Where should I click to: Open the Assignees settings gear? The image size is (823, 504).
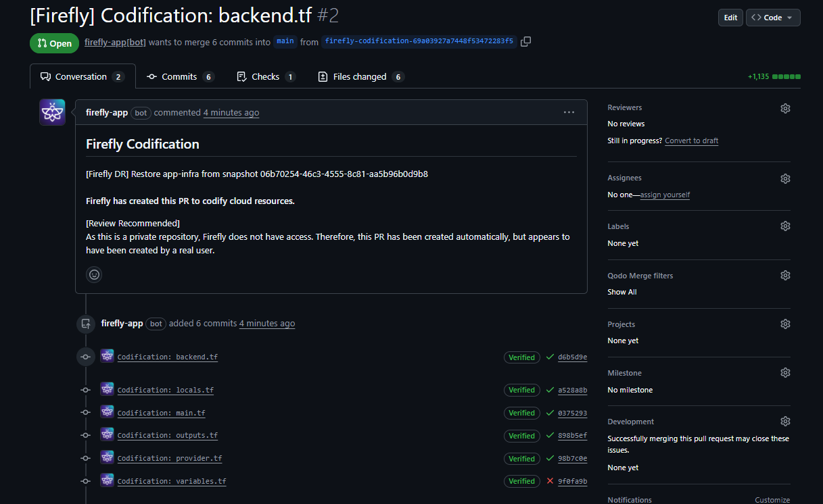point(785,178)
